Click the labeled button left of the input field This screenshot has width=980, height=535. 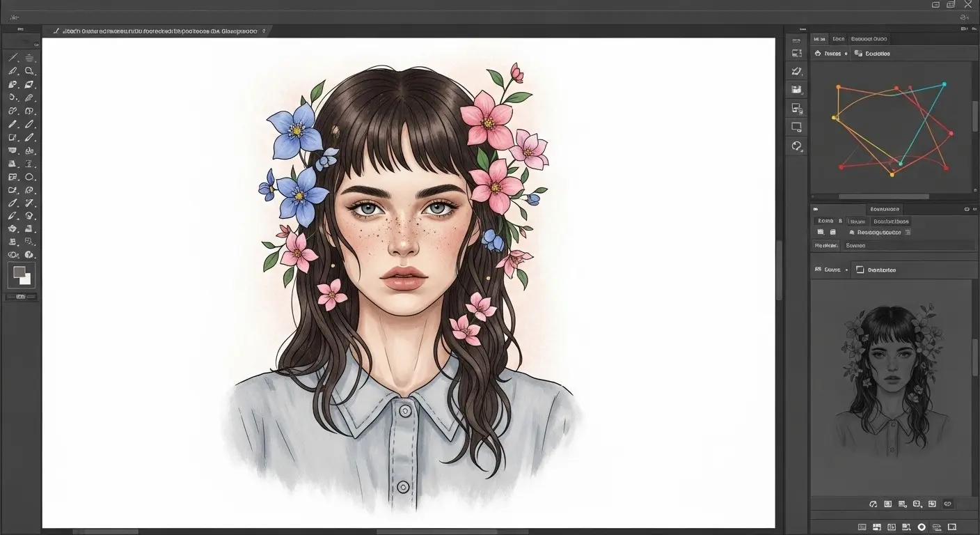[826, 245]
